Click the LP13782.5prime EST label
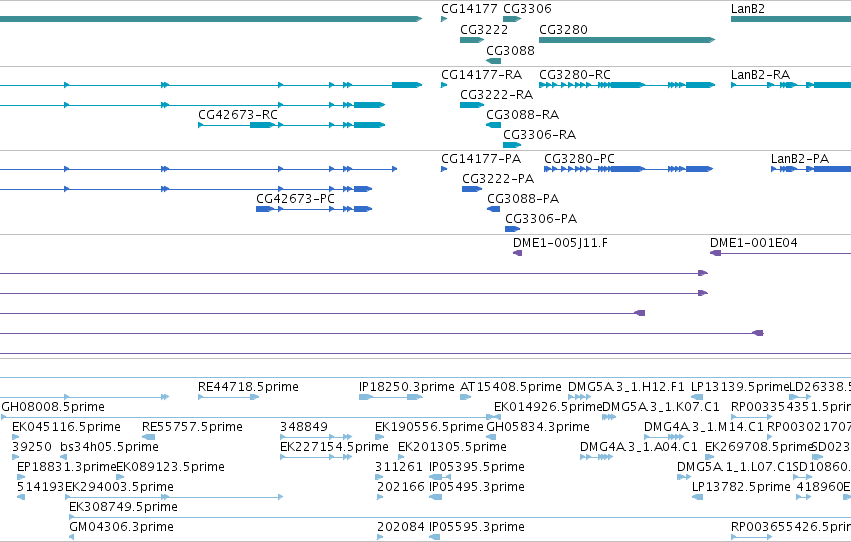The width and height of the screenshot is (851, 542). pyautogui.click(x=741, y=487)
